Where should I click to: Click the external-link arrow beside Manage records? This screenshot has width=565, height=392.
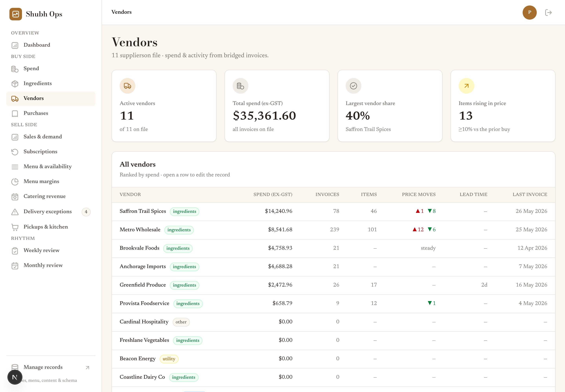[x=87, y=368]
